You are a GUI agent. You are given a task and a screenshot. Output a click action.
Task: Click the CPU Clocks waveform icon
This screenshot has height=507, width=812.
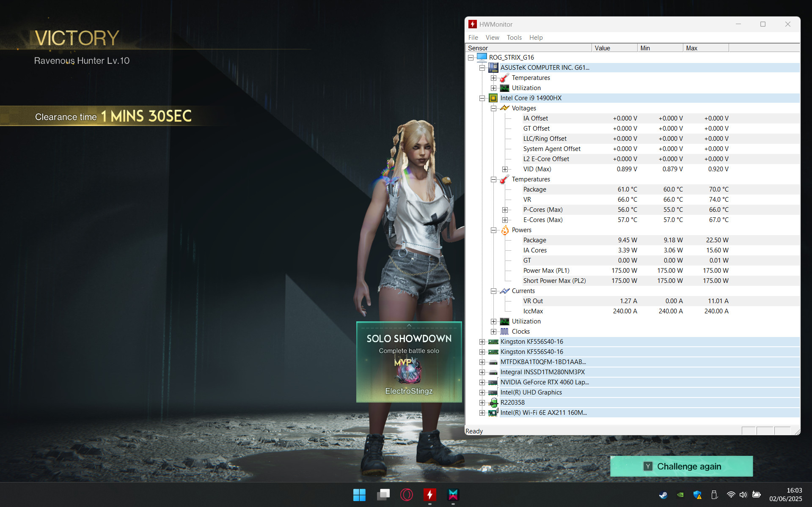(x=504, y=332)
